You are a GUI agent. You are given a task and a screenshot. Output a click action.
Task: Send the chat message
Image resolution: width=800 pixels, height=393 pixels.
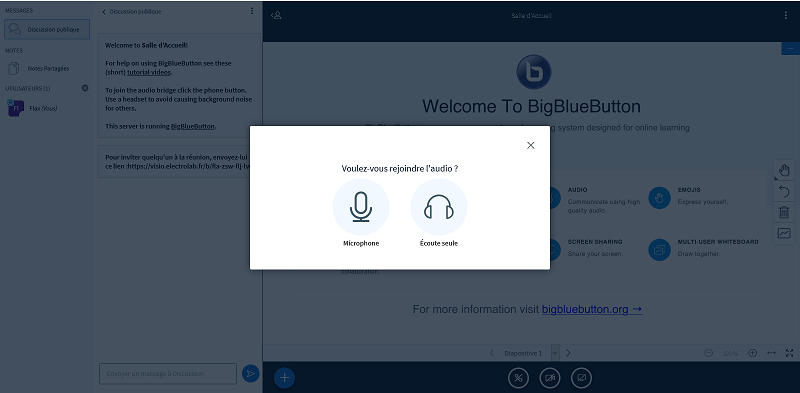[251, 374]
